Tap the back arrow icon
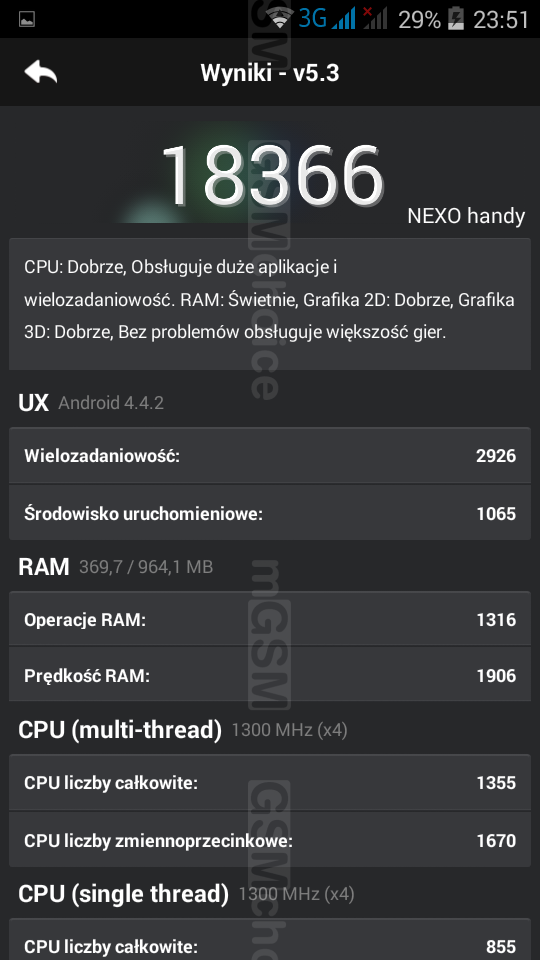 pos(40,72)
